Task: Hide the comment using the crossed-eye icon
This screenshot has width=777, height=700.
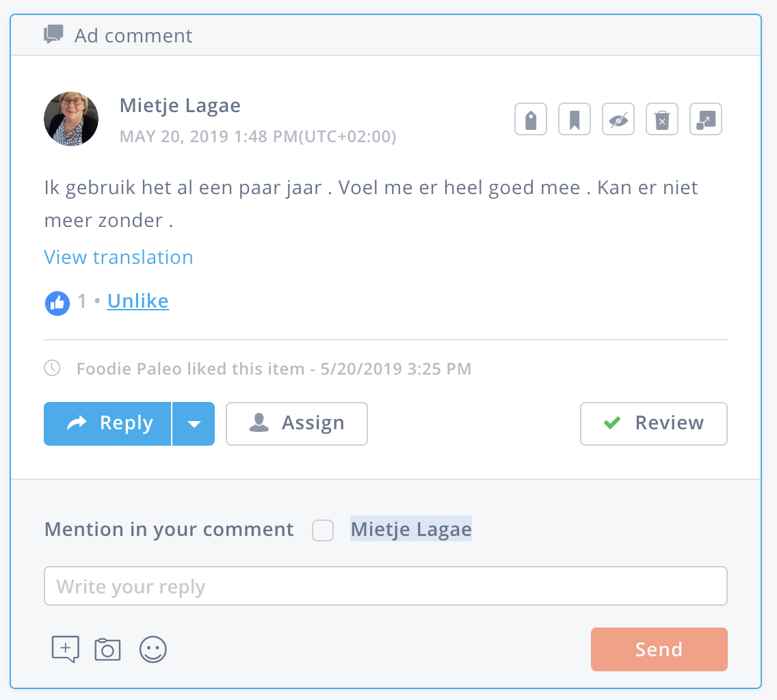Action: click(618, 120)
